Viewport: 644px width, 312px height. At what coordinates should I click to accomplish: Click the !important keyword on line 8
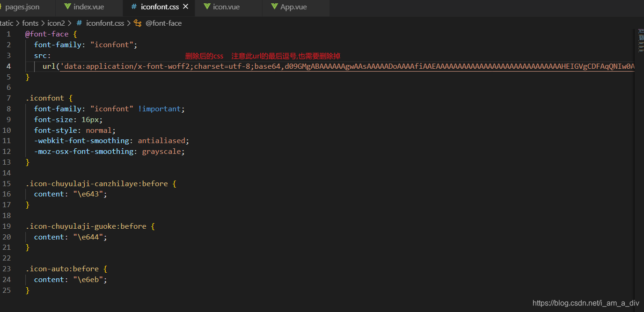point(159,109)
